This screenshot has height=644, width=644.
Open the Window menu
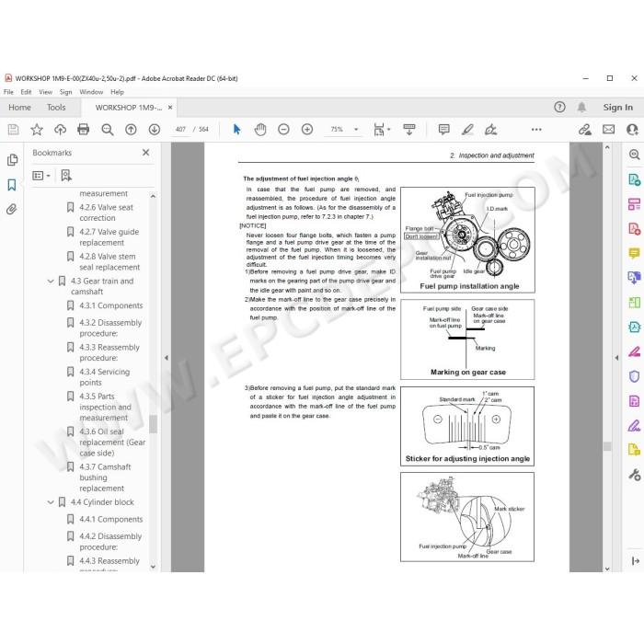tap(91, 92)
